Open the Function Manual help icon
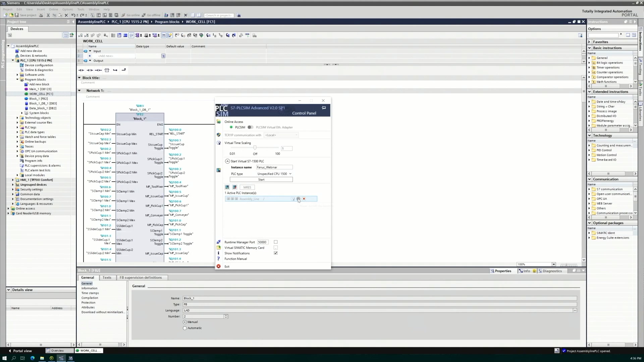Image resolution: width=644 pixels, height=362 pixels. coord(218,259)
